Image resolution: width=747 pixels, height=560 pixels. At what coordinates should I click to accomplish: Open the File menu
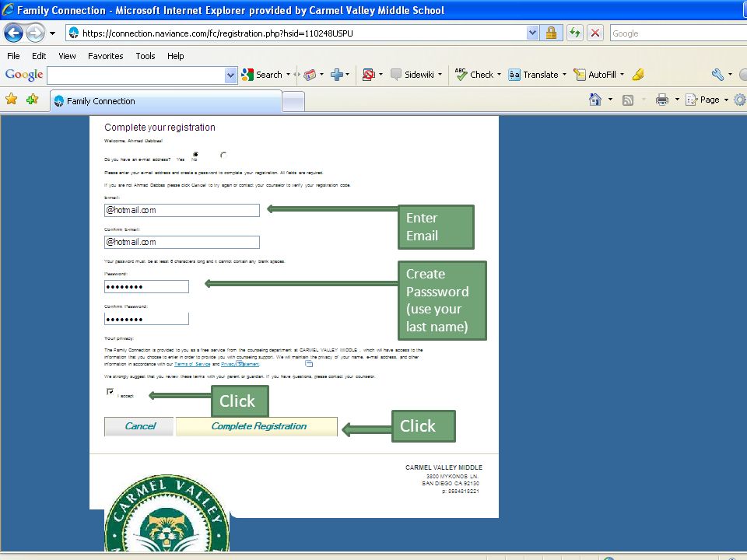pyautogui.click(x=13, y=56)
